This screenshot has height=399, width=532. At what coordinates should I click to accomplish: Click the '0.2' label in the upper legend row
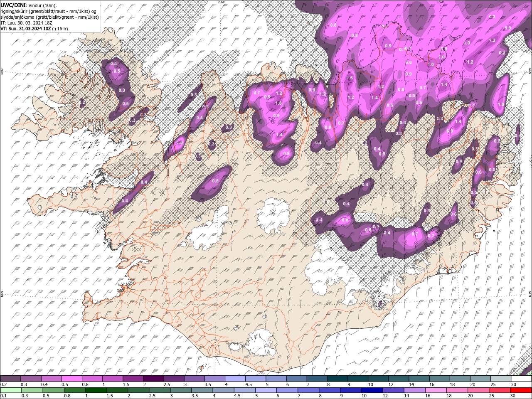pos(3,384)
